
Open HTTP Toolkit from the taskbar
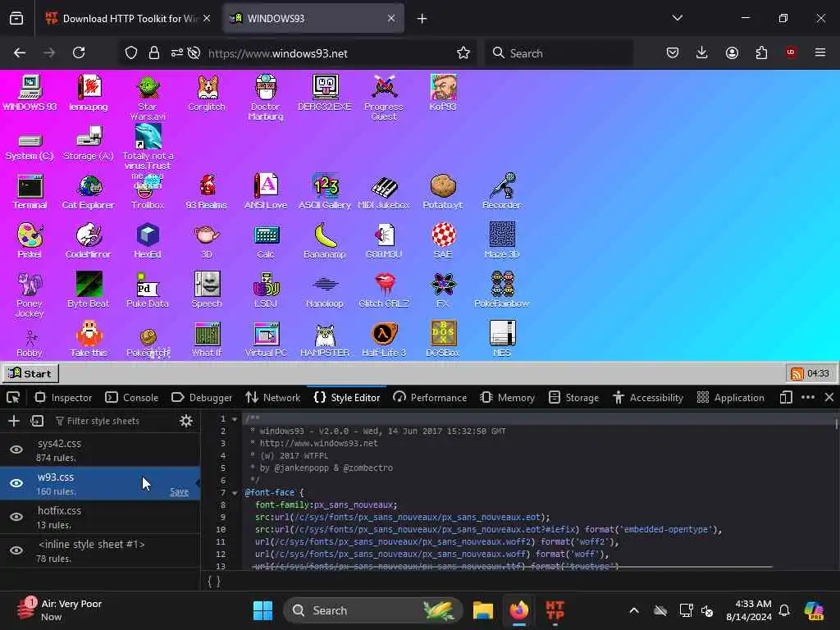pos(555,610)
